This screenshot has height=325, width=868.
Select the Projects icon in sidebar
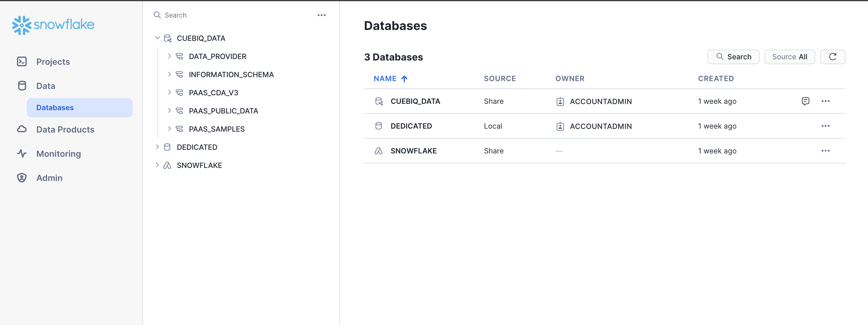(22, 61)
